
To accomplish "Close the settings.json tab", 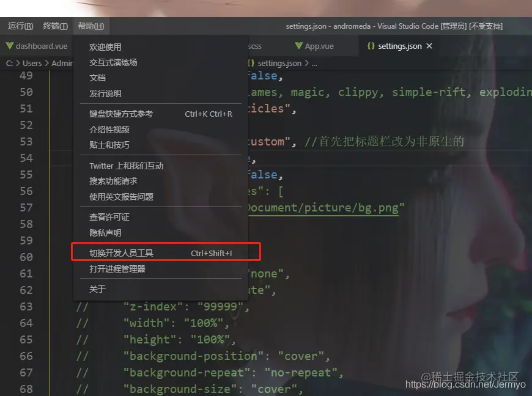I will pos(429,46).
